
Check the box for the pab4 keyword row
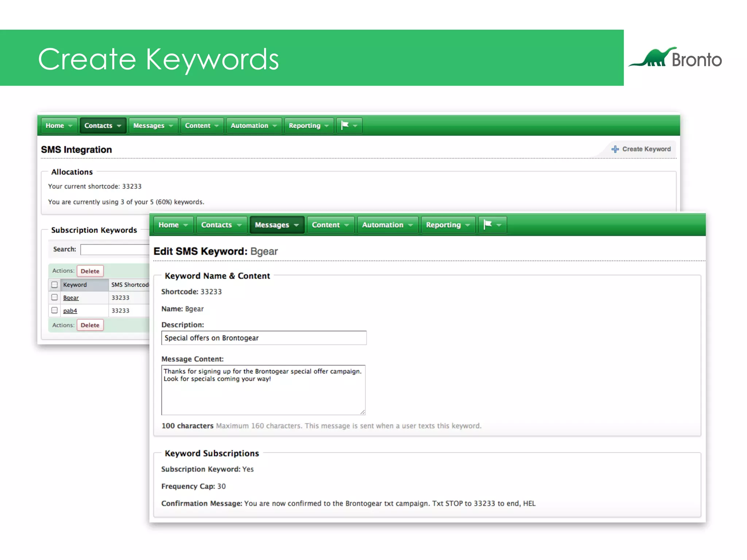pyautogui.click(x=55, y=310)
